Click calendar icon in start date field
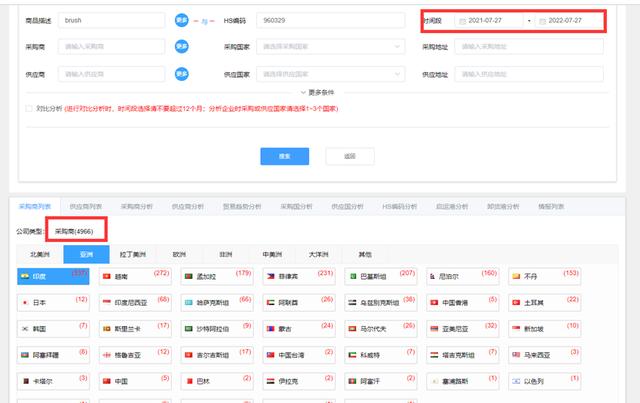The image size is (640, 403). (x=462, y=21)
